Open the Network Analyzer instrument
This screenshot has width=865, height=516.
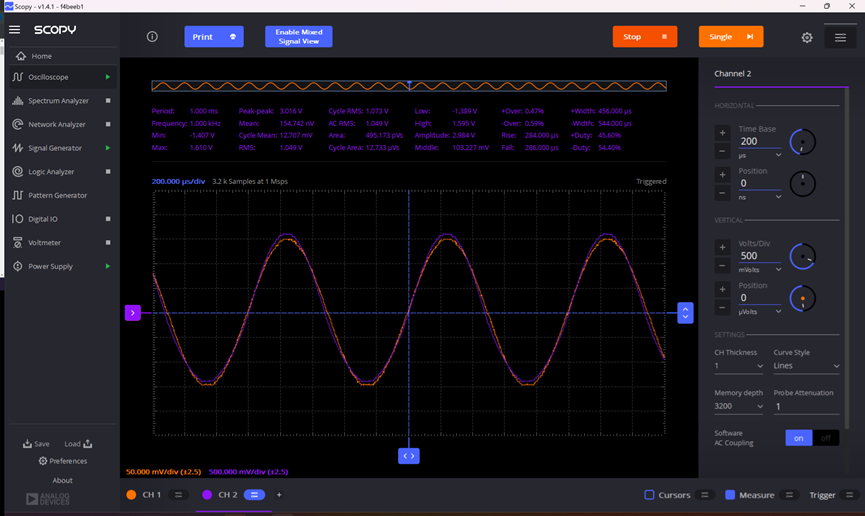57,125
